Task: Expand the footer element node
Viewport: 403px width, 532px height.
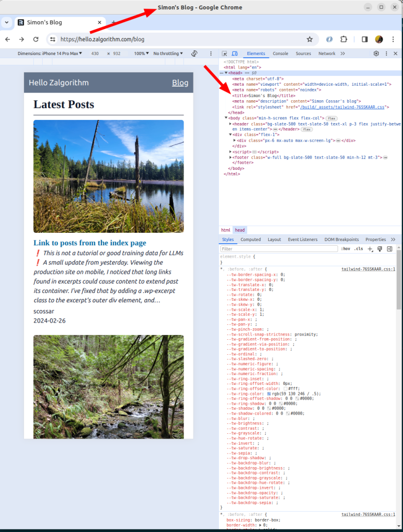Action: [230, 157]
